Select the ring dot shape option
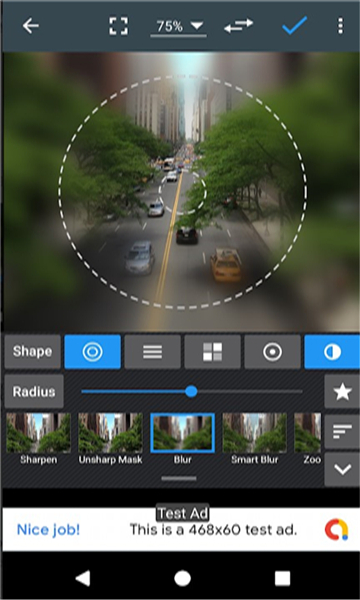This screenshot has height=600, width=360. click(x=272, y=352)
